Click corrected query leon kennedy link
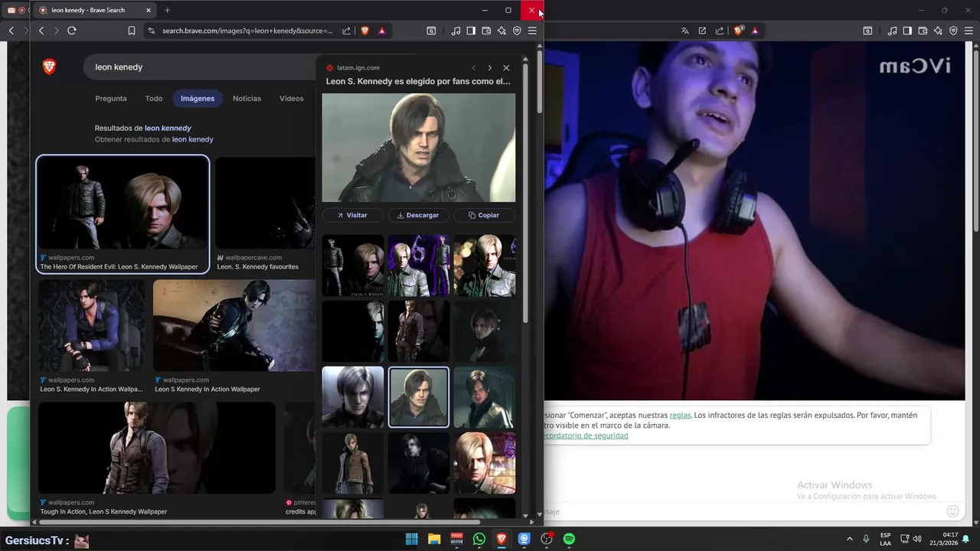 point(168,128)
